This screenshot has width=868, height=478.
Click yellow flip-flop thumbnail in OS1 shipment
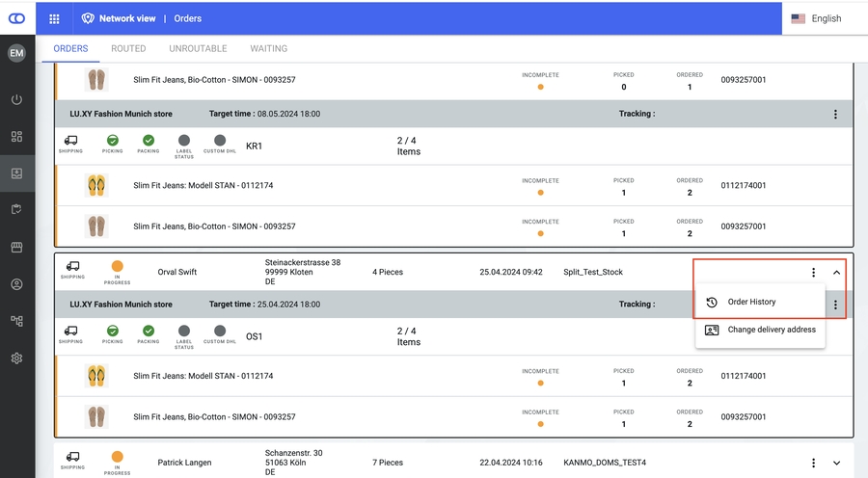tap(95, 376)
